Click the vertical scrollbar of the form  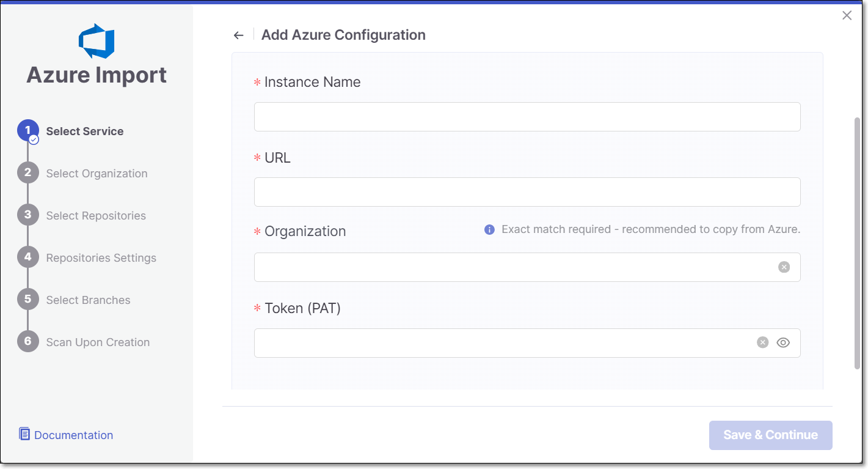(x=857, y=243)
